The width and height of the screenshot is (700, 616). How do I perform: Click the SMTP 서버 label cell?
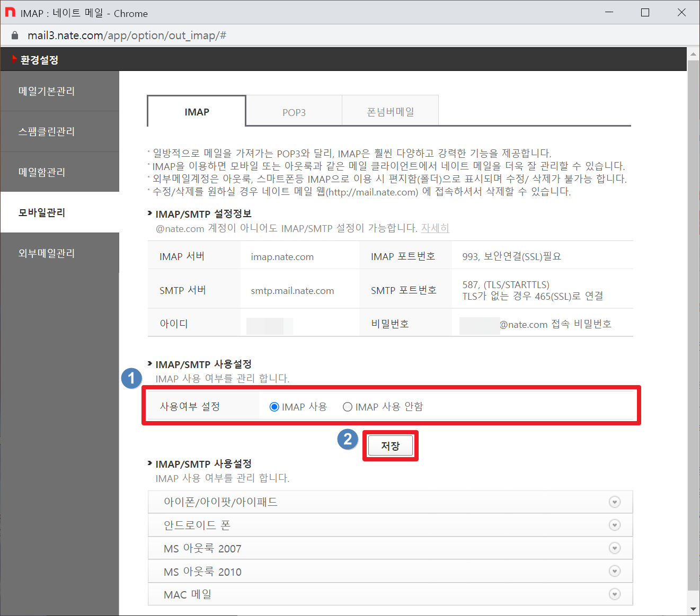tap(194, 290)
